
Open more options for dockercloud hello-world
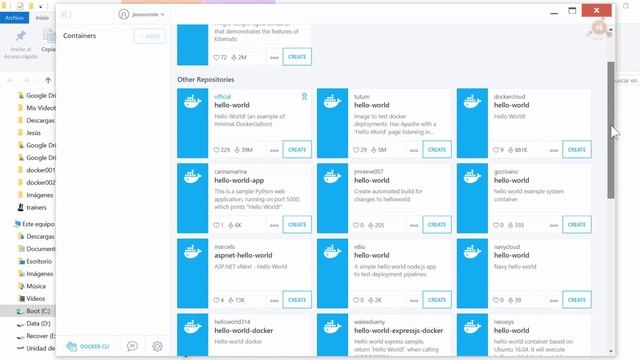(553, 150)
